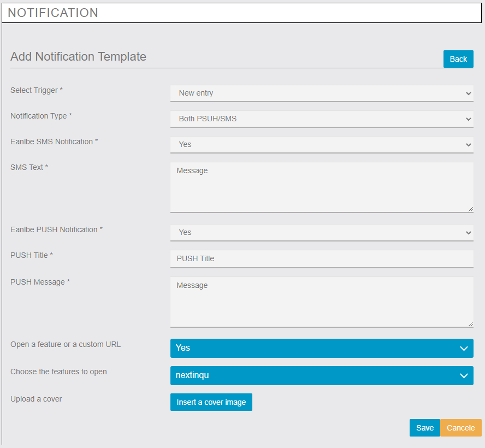Screen dimensions: 485x448
Task: Focus the PUSH Title input field
Action: tap(322, 258)
